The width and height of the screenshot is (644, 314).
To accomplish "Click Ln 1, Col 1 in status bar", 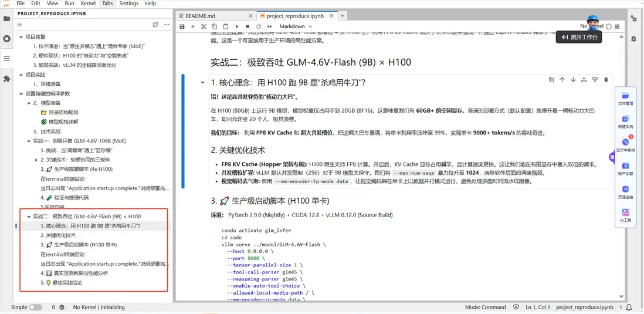I will point(538,307).
